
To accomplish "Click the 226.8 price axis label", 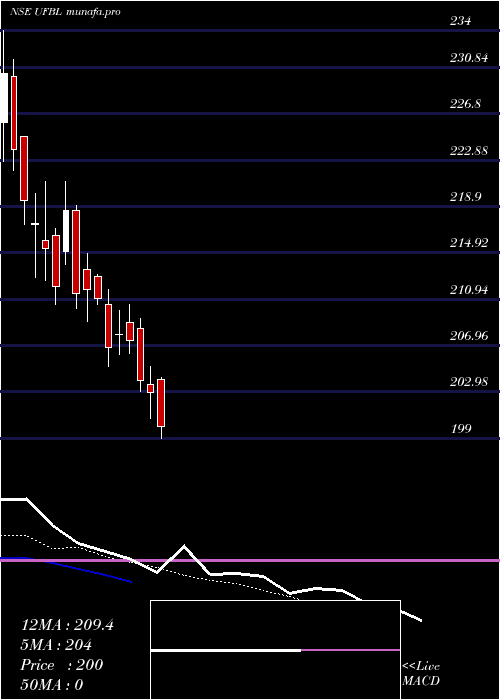I will (465, 104).
